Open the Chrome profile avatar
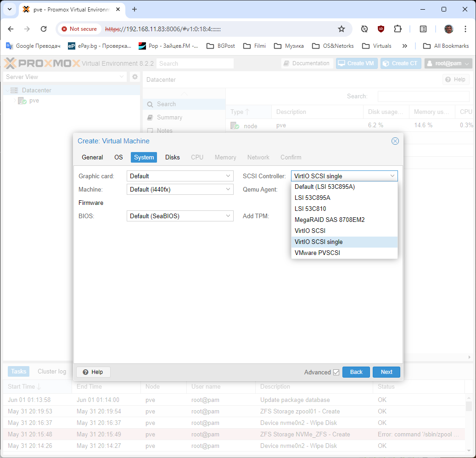 pyautogui.click(x=448, y=29)
